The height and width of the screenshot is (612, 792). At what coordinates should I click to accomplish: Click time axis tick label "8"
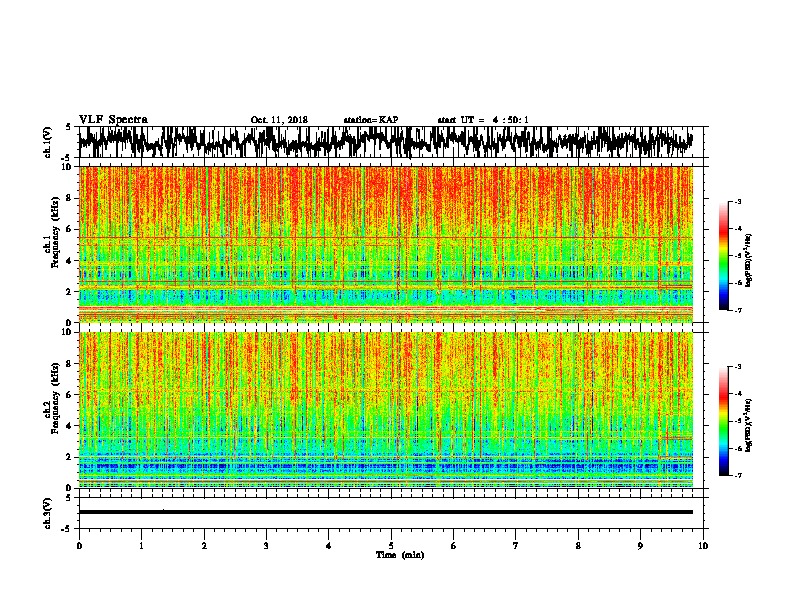[578, 546]
